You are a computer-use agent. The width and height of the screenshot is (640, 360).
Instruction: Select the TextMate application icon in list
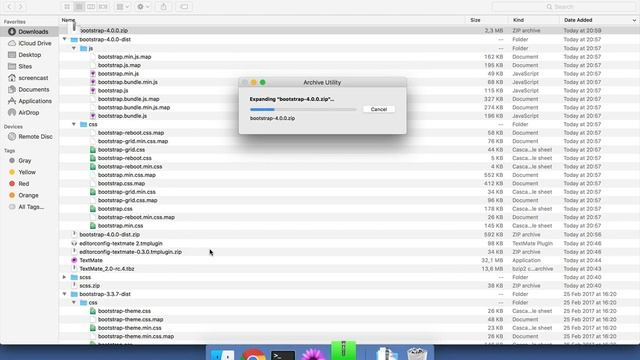coord(74,260)
